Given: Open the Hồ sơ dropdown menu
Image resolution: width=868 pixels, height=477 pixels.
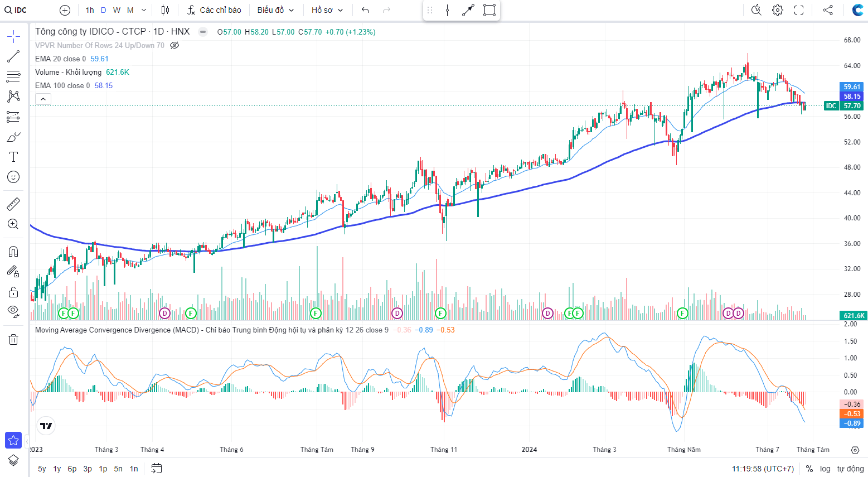Looking at the screenshot, I should click(x=327, y=10).
